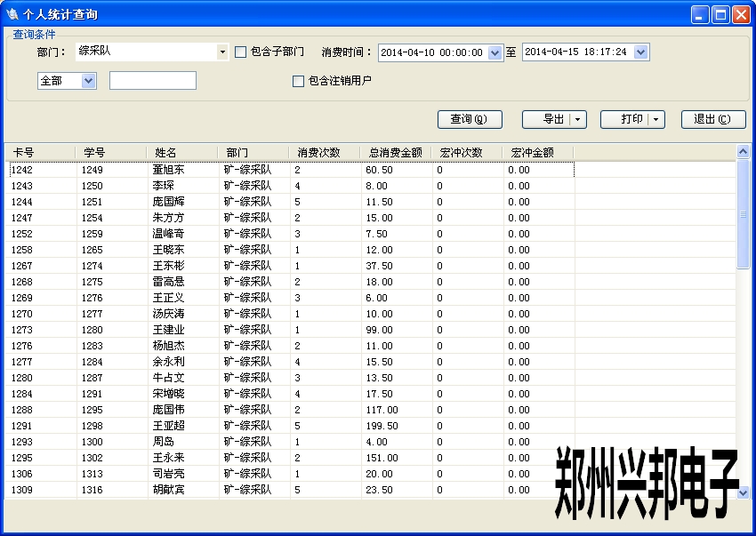756x536 pixels.
Task: Select the row for 胡献宾
Action: click(x=290, y=490)
